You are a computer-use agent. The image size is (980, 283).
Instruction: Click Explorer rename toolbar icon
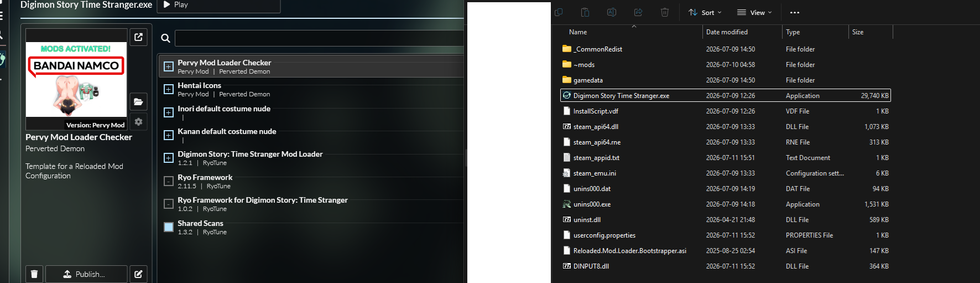612,12
